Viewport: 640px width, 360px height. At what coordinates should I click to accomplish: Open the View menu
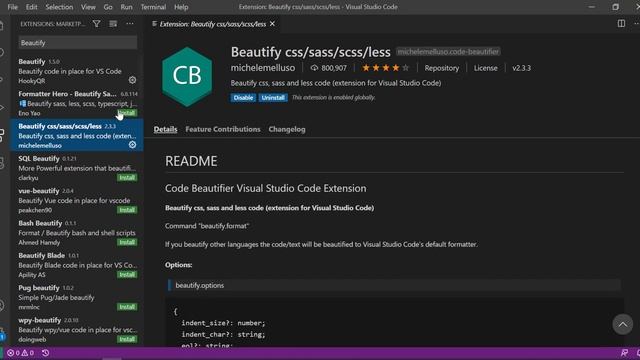pyautogui.click(x=88, y=7)
